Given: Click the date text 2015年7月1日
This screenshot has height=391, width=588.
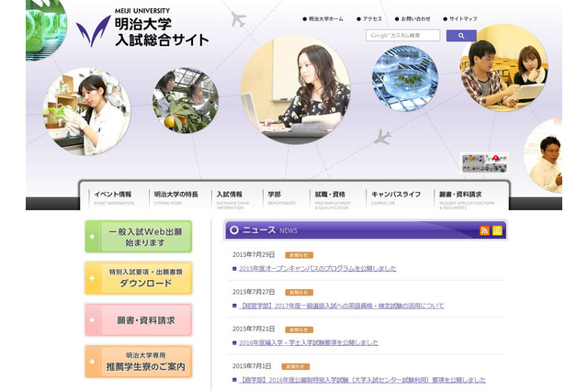Looking at the screenshot, I should [252, 366].
